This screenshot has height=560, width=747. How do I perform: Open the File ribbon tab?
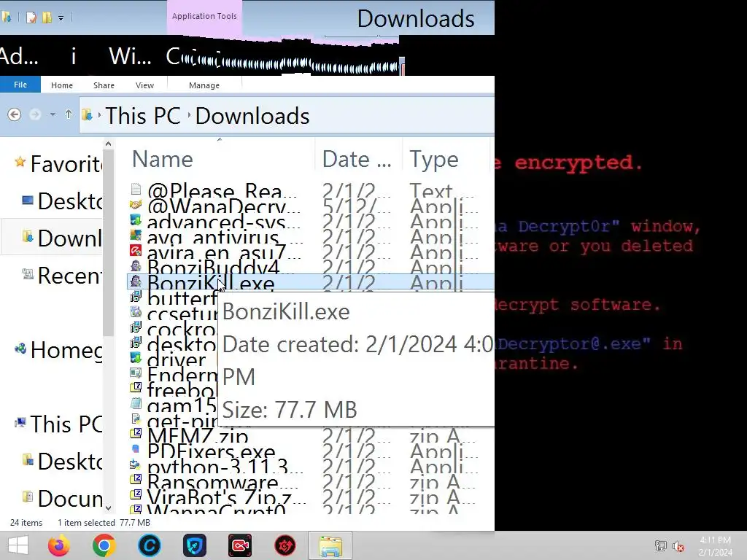tap(20, 85)
